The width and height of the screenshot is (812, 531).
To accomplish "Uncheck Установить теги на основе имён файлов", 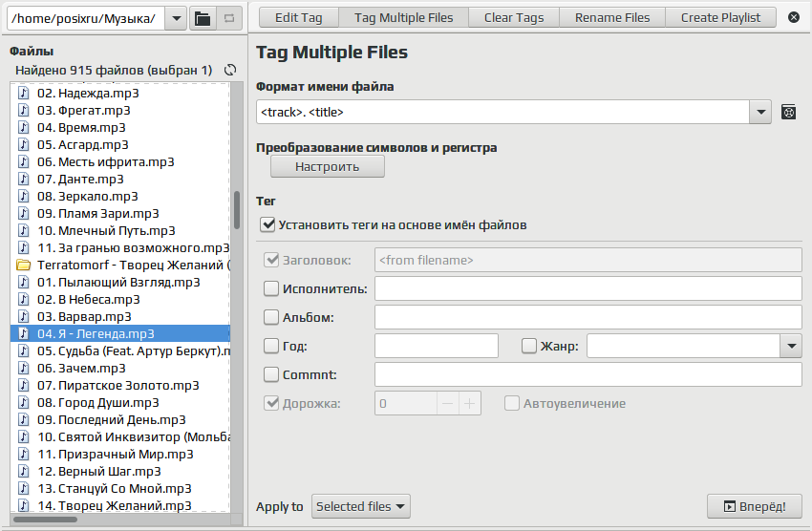I will pyautogui.click(x=267, y=224).
